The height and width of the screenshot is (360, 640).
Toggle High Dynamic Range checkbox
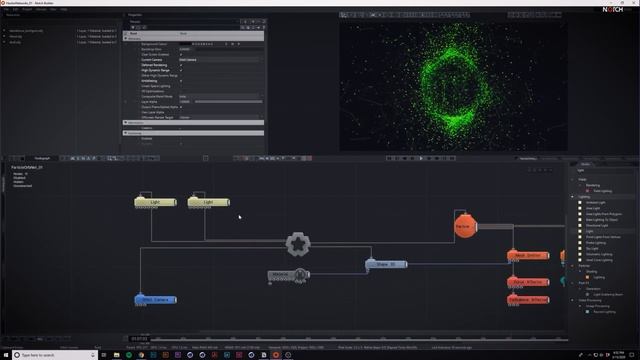pyautogui.click(x=181, y=70)
